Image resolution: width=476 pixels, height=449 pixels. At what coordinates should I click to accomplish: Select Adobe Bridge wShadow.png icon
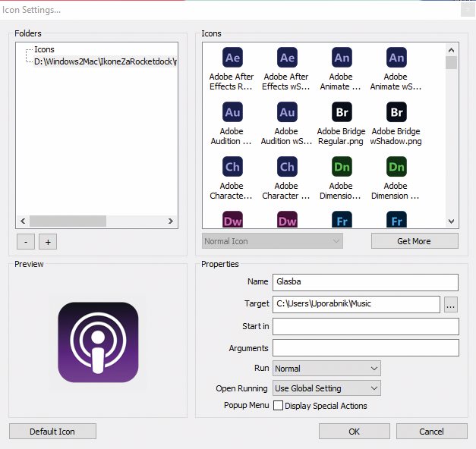396,112
